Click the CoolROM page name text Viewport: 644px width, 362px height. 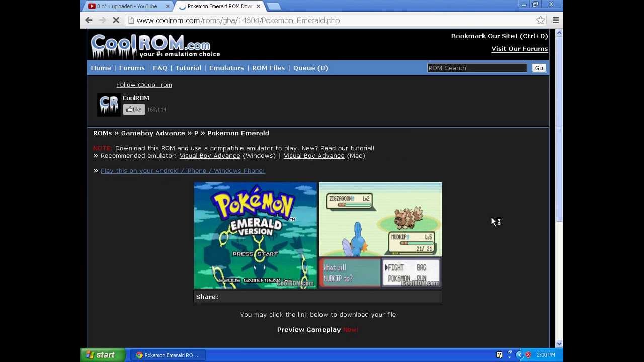[x=136, y=98]
